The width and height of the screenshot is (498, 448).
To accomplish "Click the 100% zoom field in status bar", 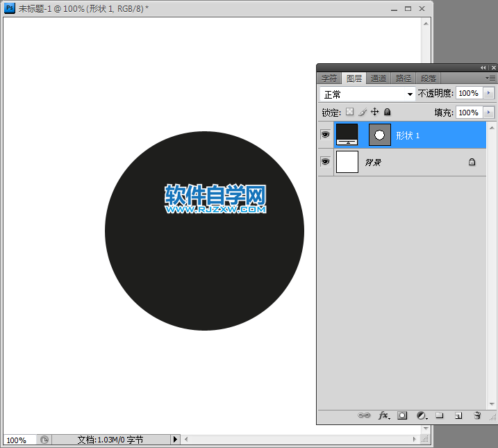I will tap(17, 440).
